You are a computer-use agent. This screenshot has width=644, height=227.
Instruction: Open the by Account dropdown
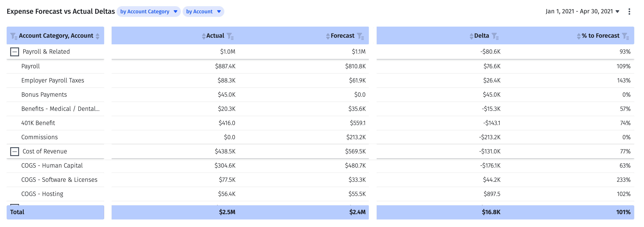click(203, 12)
